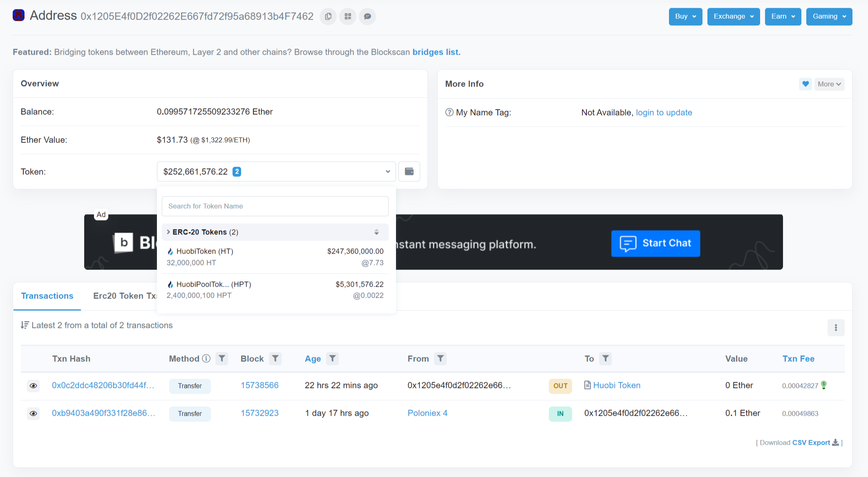The image size is (868, 477).
Task: Select HuobiToken (HT) from token list
Action: click(x=275, y=257)
